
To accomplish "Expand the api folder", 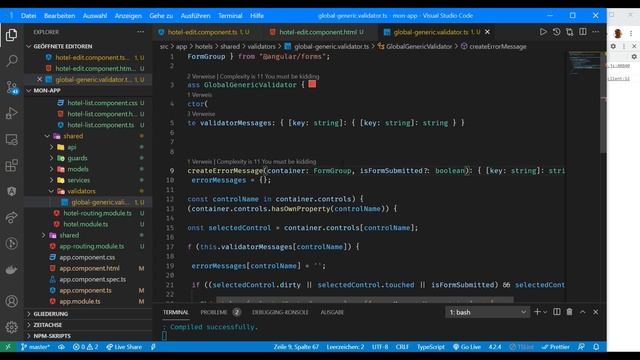I will [x=51, y=147].
